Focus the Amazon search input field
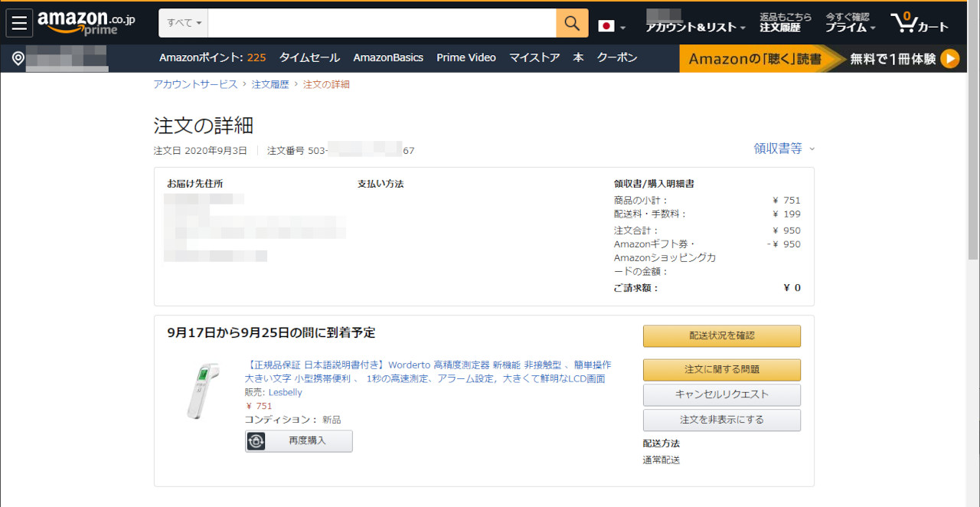Viewport: 980px width, 507px height. [382, 23]
